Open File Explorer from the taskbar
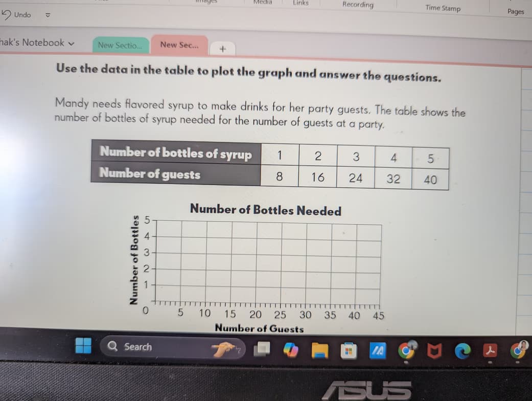 click(320, 347)
